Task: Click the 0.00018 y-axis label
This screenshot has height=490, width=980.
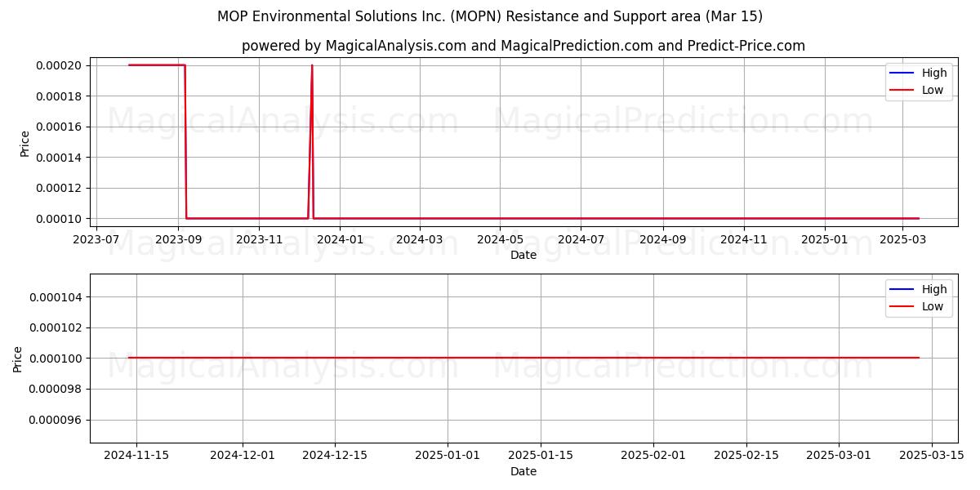Action: [x=60, y=96]
